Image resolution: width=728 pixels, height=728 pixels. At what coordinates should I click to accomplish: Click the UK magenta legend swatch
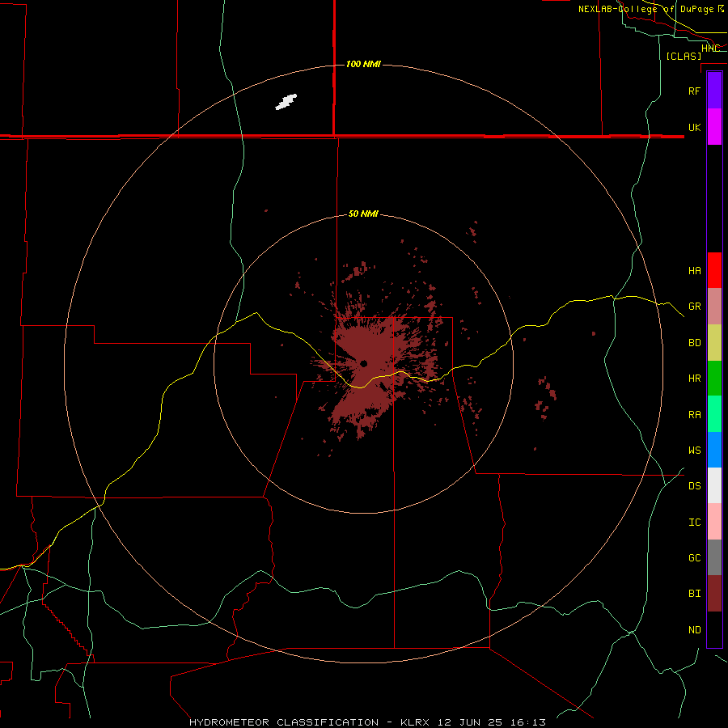coord(714,127)
